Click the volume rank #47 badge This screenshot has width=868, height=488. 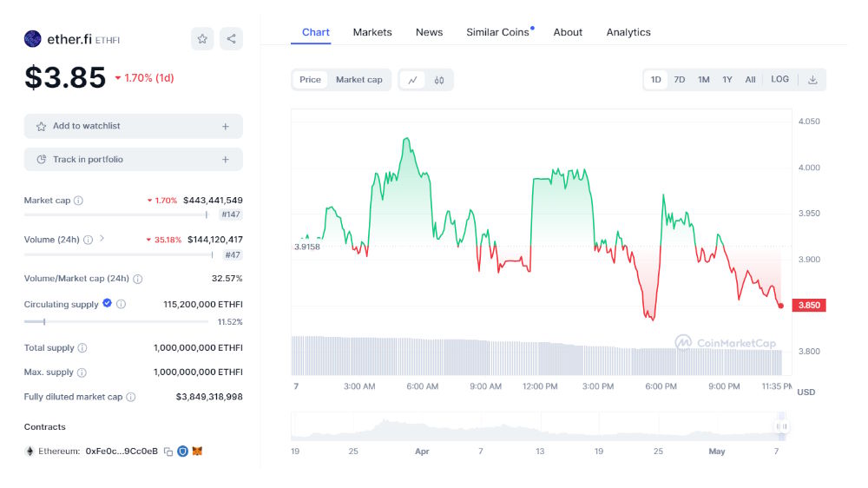pyautogui.click(x=233, y=254)
